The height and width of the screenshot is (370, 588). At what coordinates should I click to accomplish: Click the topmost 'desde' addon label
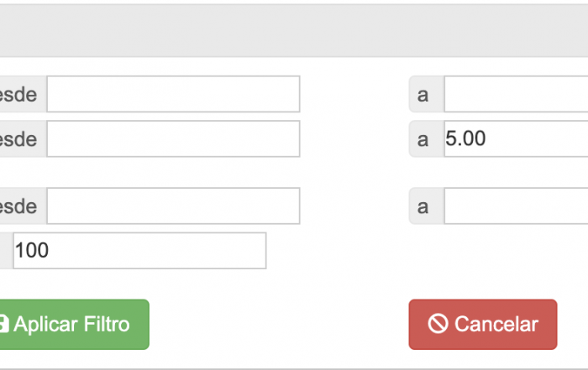point(24,94)
